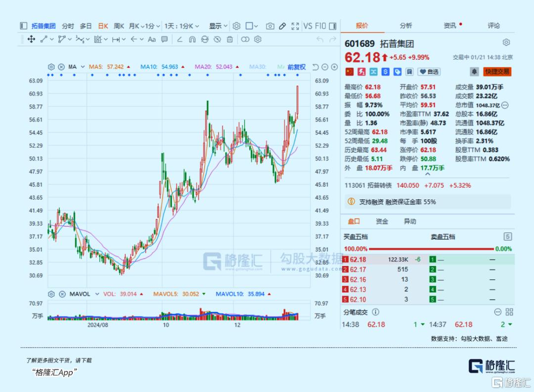Toggle five-level order depth button
The image size is (534, 392).
(x=507, y=237)
